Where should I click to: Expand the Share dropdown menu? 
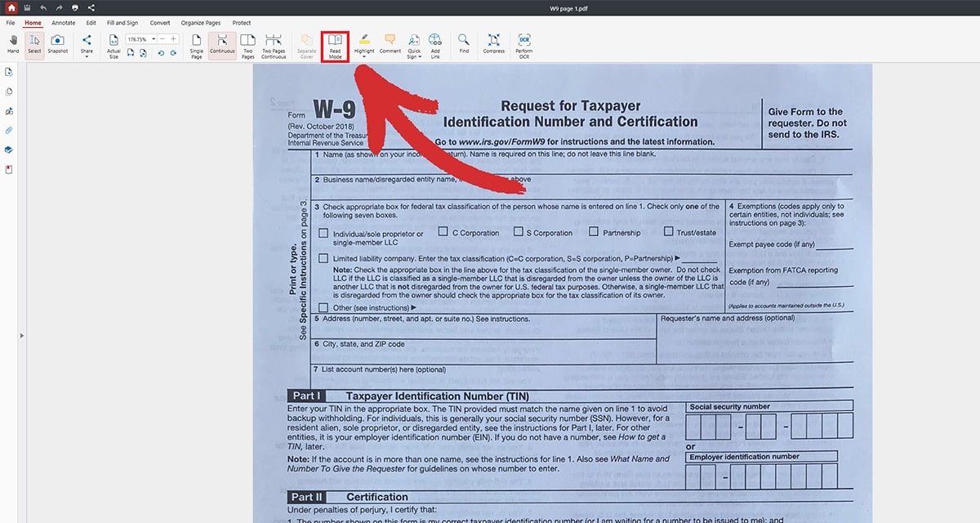(x=87, y=56)
